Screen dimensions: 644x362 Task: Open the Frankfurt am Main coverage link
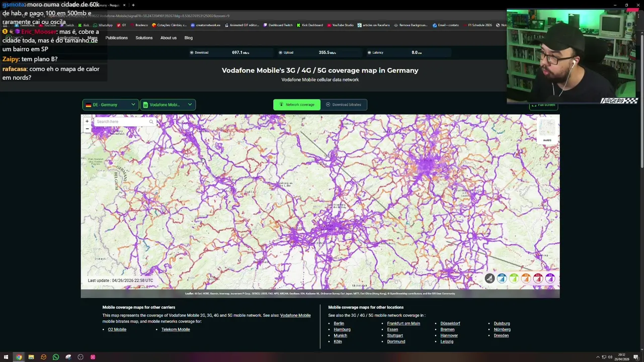click(x=404, y=323)
